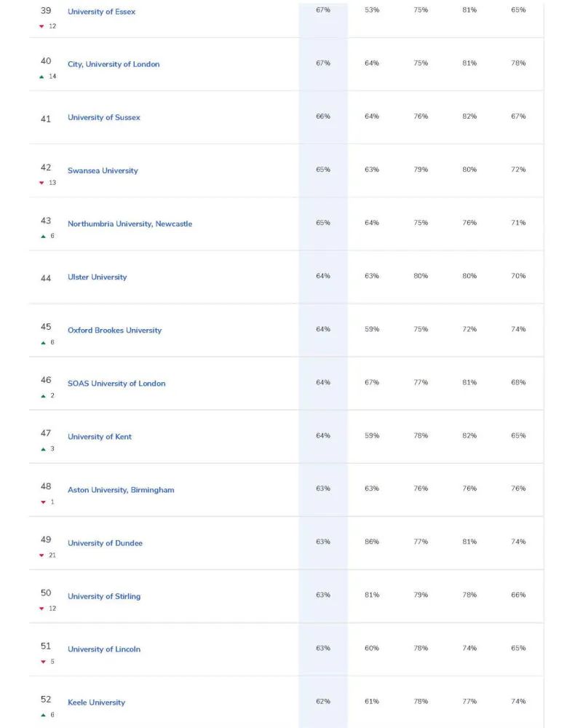
Task: Go to Oxford Brookes University page
Action: pos(114,330)
